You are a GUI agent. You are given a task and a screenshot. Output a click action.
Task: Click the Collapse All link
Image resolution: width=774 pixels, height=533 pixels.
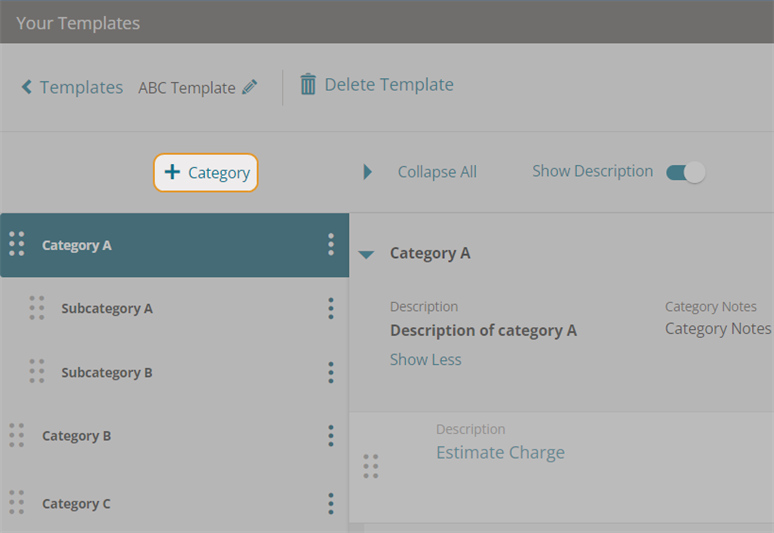point(437,172)
